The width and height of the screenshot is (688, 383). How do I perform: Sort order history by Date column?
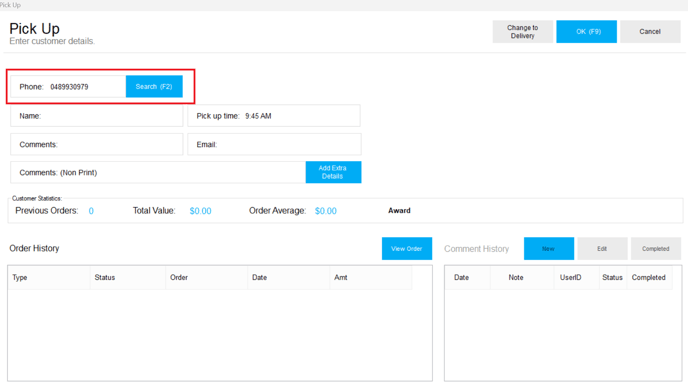(288, 278)
